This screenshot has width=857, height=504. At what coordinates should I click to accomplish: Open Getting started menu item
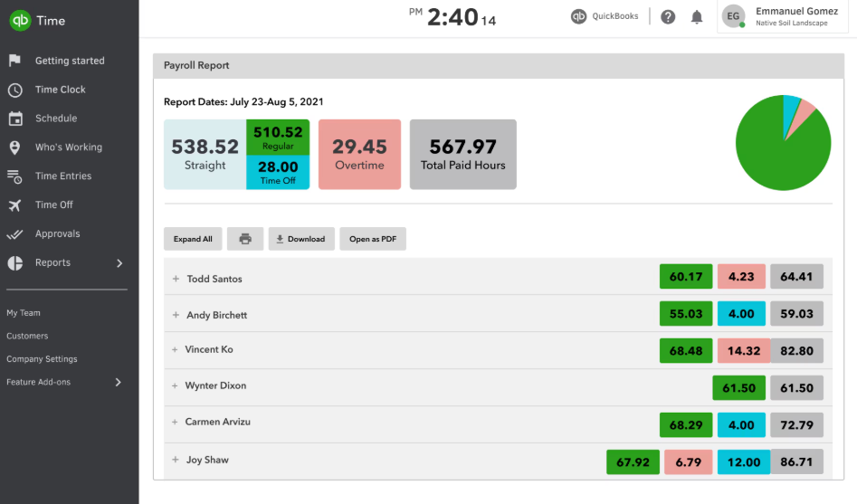[x=70, y=61]
